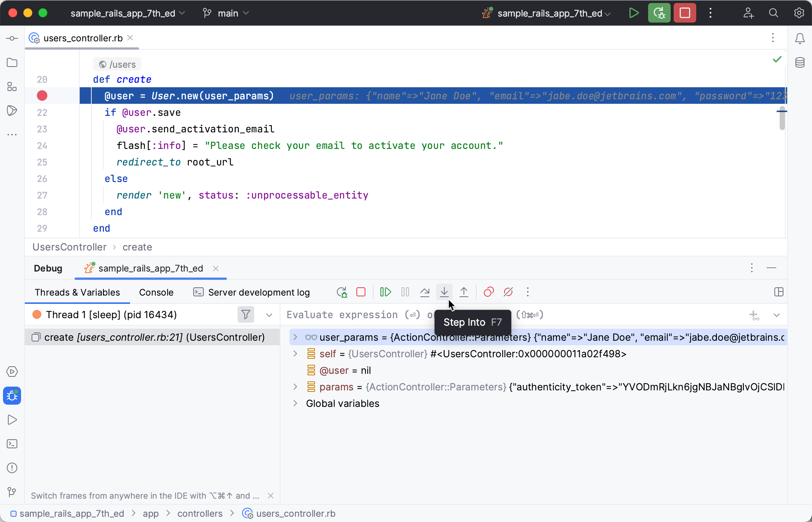Click the Step Into (F7) debug icon
Screen dimensions: 812x522
[444, 292]
